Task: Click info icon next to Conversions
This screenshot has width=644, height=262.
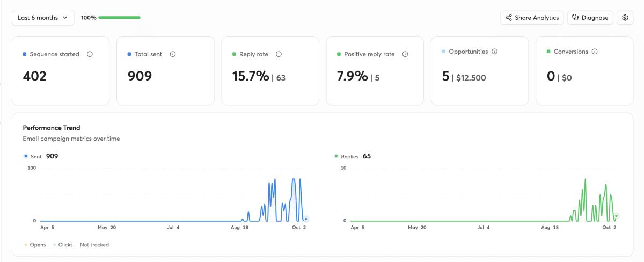Action: [x=595, y=52]
